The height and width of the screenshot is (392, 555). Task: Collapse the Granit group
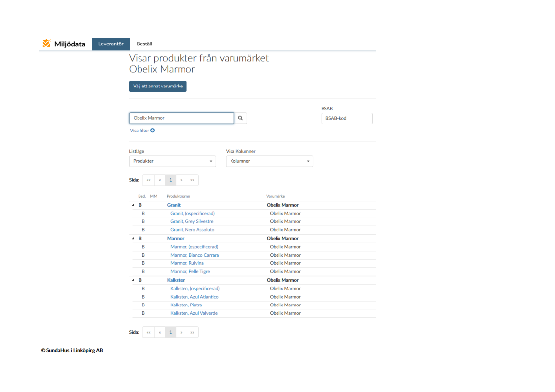[133, 205]
